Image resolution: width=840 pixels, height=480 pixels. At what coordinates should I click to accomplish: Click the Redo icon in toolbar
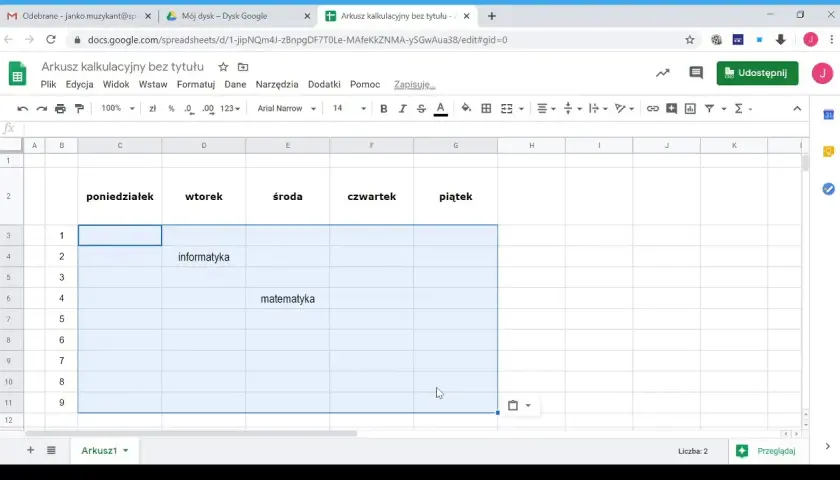pyautogui.click(x=41, y=109)
